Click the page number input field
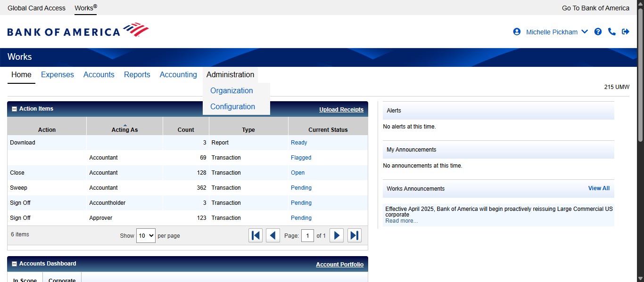 click(x=307, y=235)
